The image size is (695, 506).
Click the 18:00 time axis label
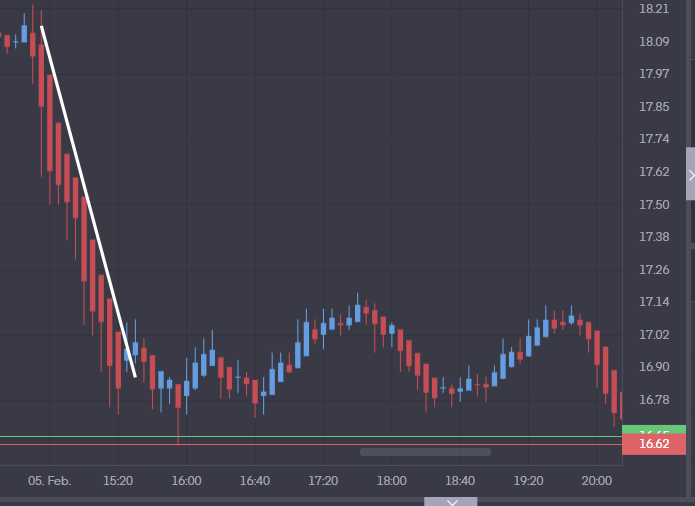click(x=391, y=481)
